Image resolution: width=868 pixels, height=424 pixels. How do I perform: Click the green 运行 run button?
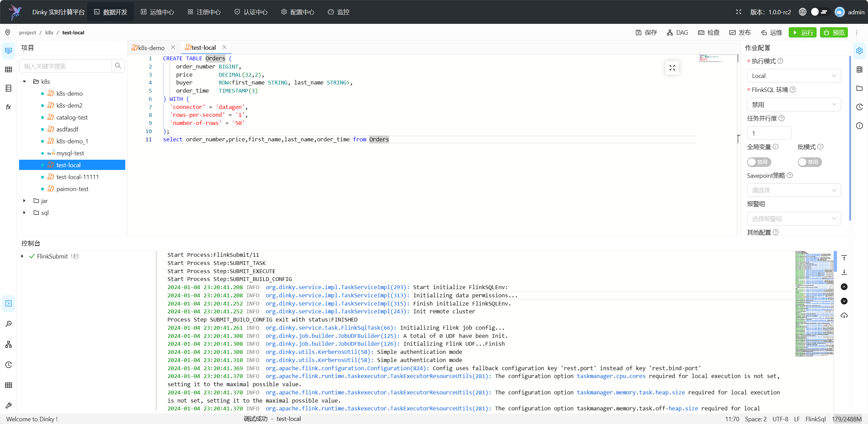tap(803, 33)
